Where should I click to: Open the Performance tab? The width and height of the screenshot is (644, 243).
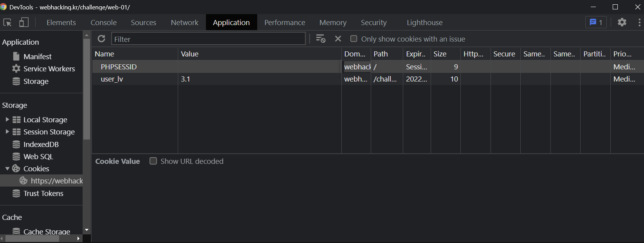(285, 22)
